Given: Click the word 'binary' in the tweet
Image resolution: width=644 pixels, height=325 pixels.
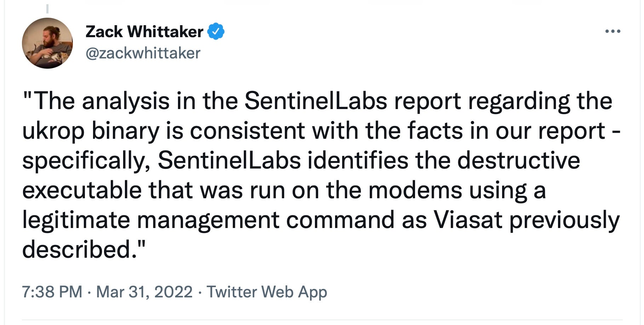Looking at the screenshot, I should tap(126, 131).
